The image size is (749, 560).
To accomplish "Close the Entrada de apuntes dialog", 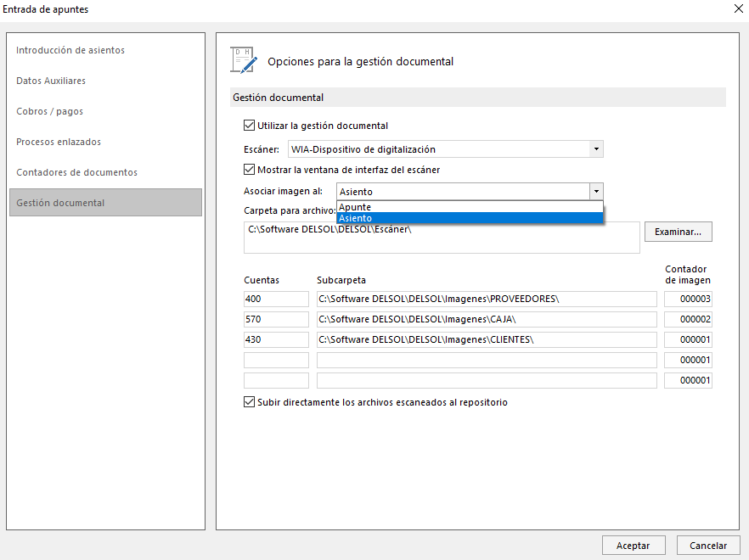I will (739, 8).
